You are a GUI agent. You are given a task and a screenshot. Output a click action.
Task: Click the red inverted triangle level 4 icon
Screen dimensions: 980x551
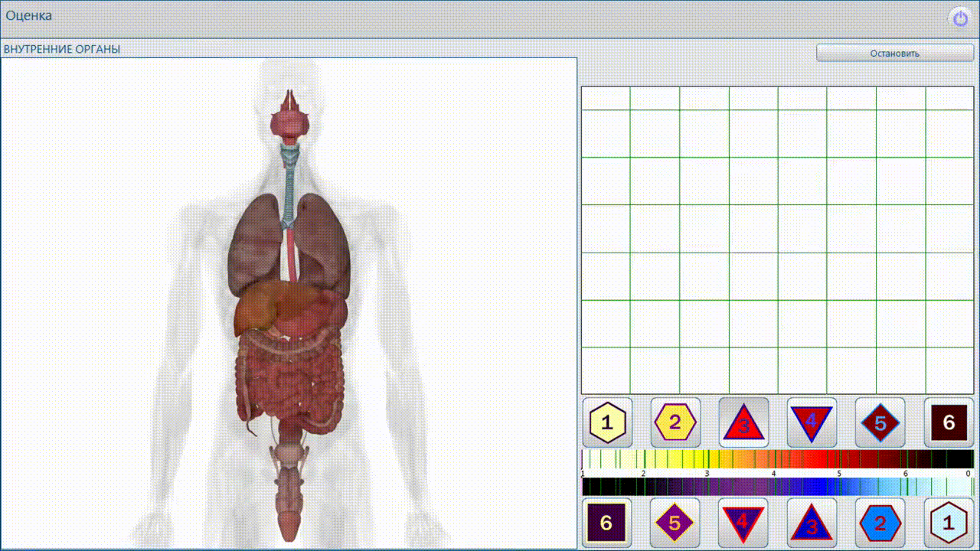812,422
